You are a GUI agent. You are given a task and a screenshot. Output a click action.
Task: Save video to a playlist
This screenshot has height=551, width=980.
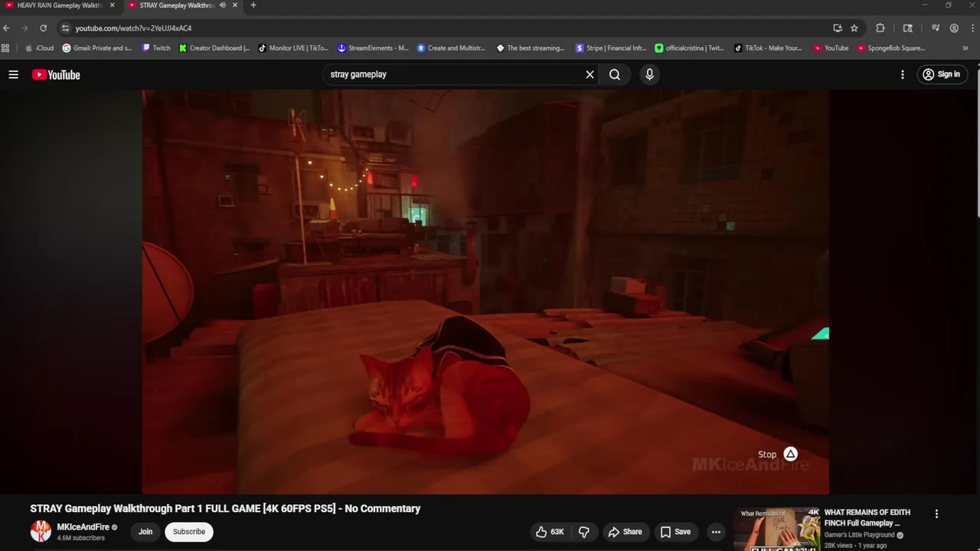pos(675,532)
